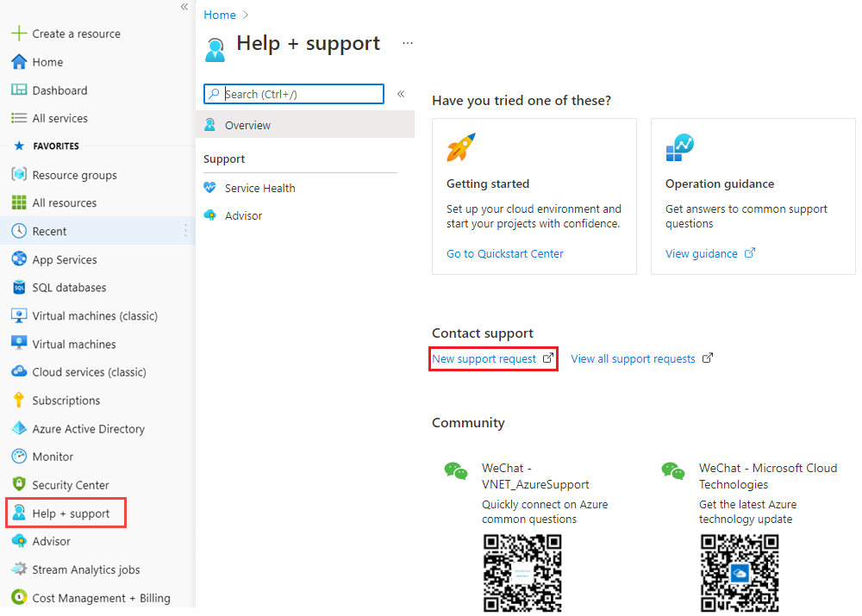Select Recent in the left sidebar
The height and width of the screenshot is (616, 862).
click(98, 231)
